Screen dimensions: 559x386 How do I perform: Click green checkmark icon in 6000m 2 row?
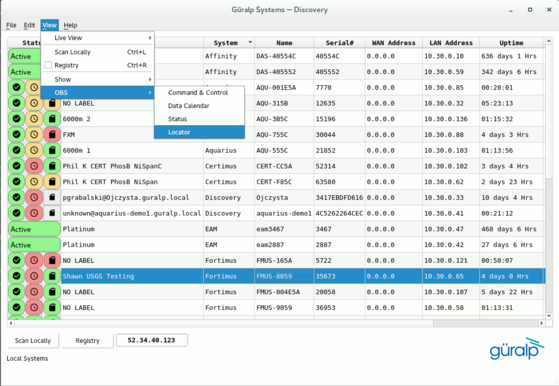tap(16, 119)
